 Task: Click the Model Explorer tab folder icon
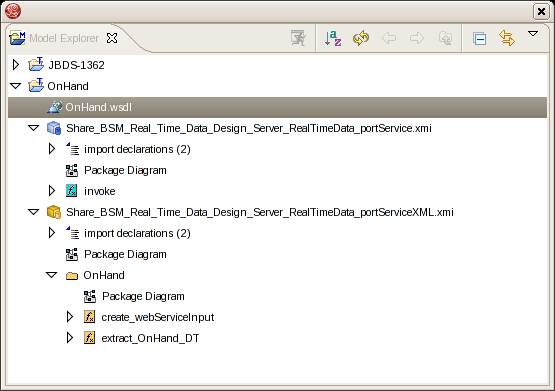17,38
